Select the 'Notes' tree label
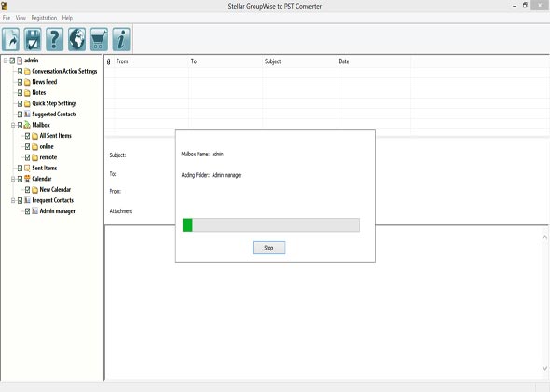550x392 pixels. click(39, 93)
